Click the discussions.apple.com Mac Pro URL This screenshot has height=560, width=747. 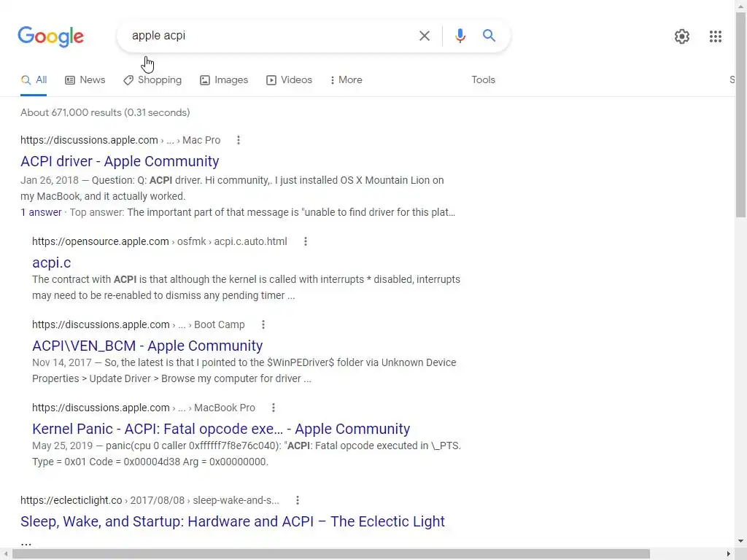click(120, 140)
